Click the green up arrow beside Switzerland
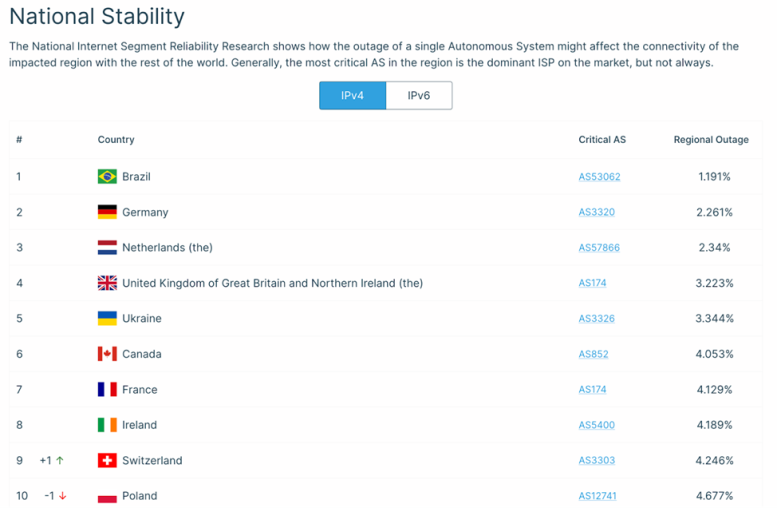 (60, 461)
